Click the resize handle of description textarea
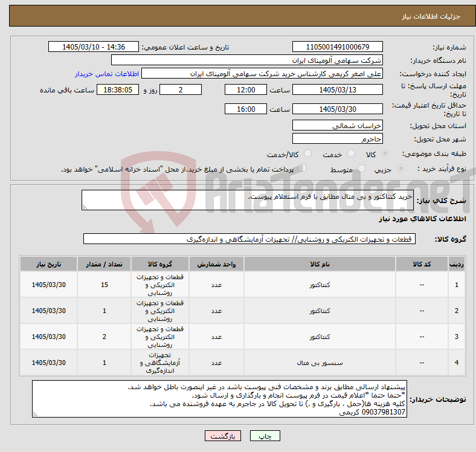476x452 pixels. click(x=85, y=207)
